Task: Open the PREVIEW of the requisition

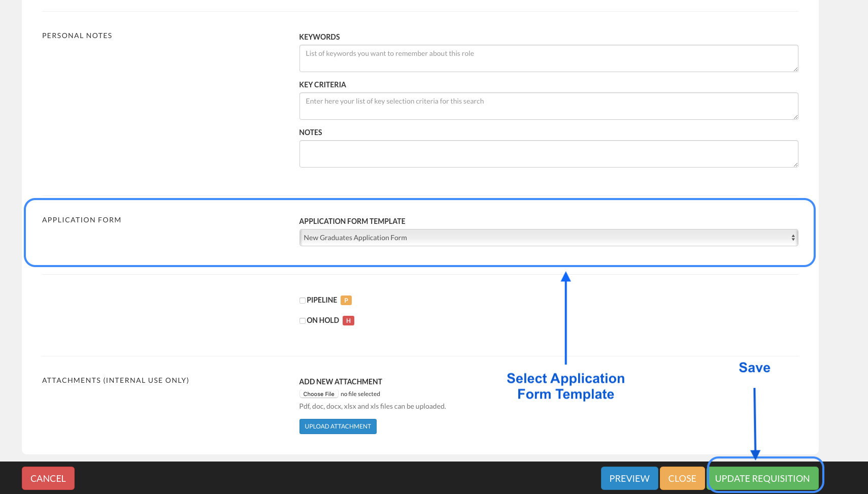Action: pos(629,478)
